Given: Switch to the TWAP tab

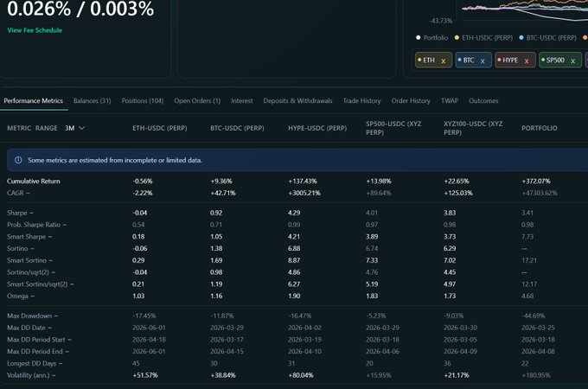Looking at the screenshot, I should [450, 101].
